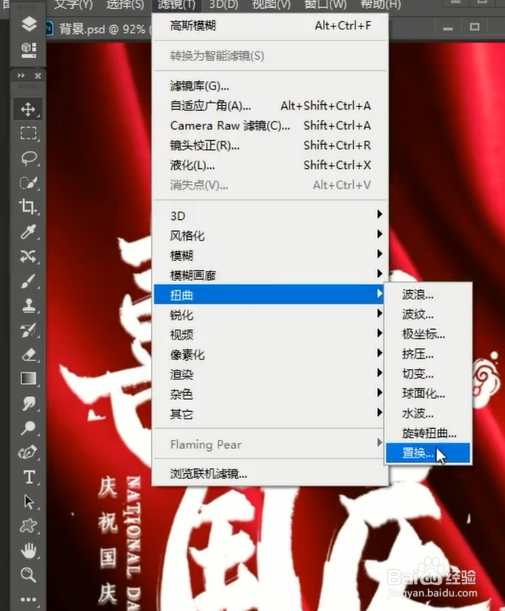Choose 自适应广角(A)... filter
This screenshot has width=505, height=611.
270,106
